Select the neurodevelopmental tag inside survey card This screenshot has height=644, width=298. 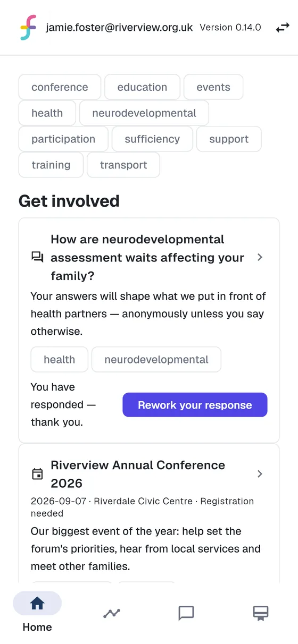pos(156,360)
